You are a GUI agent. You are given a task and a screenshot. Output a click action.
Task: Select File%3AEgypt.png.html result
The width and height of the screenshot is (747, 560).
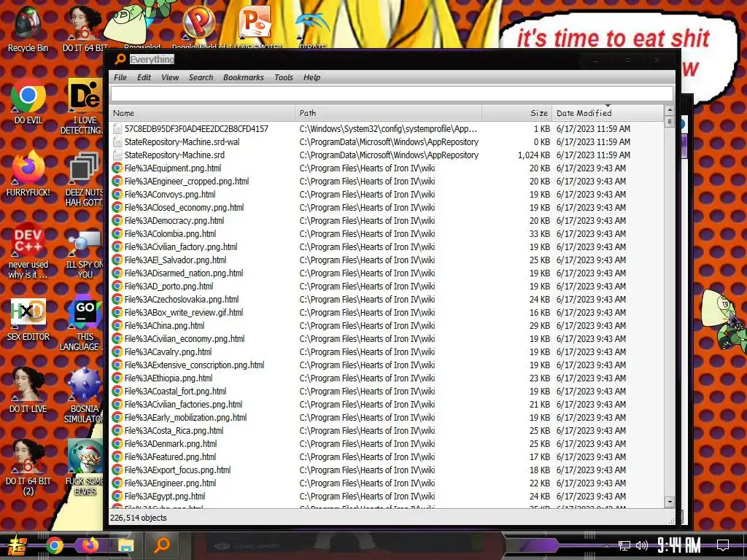pyautogui.click(x=387, y=496)
